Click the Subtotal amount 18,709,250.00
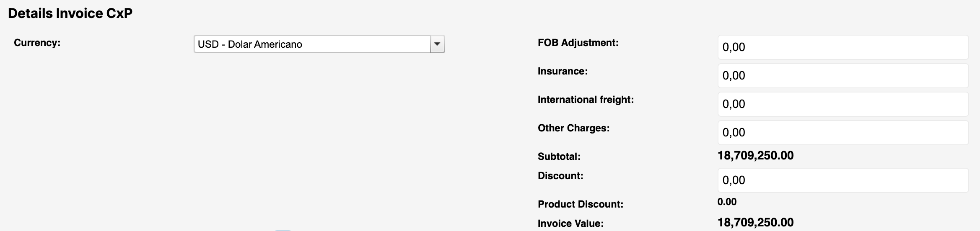The height and width of the screenshot is (231, 980). pos(755,156)
